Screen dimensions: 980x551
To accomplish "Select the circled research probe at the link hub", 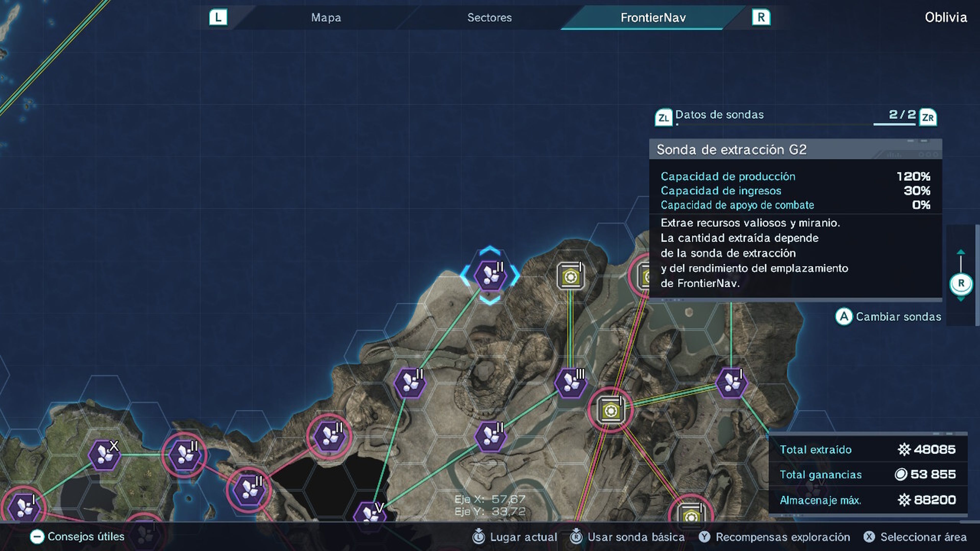I will click(x=610, y=410).
